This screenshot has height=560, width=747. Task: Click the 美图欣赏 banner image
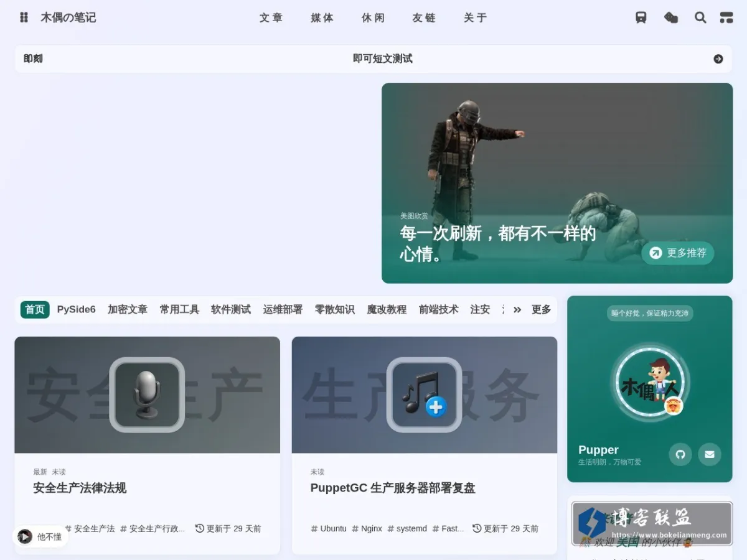tap(557, 183)
